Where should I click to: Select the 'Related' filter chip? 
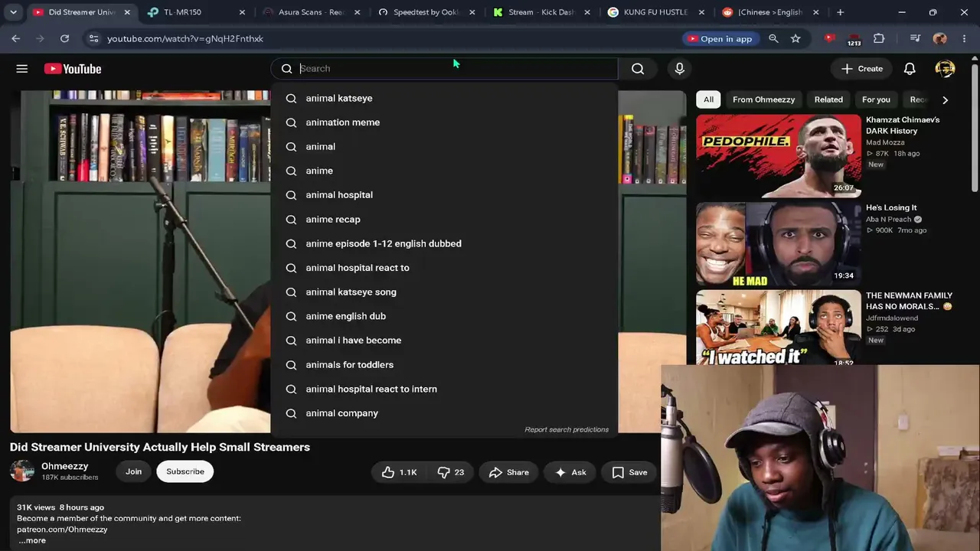coord(828,99)
